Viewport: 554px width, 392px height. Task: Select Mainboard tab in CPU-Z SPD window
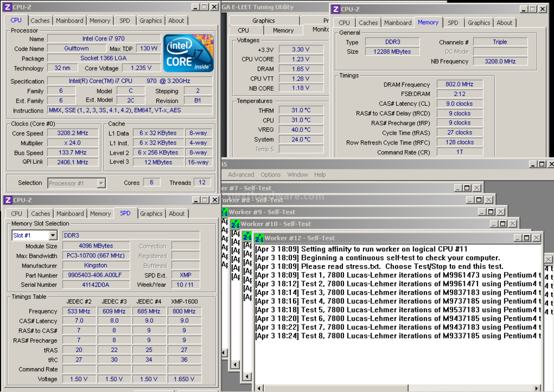coord(70,214)
